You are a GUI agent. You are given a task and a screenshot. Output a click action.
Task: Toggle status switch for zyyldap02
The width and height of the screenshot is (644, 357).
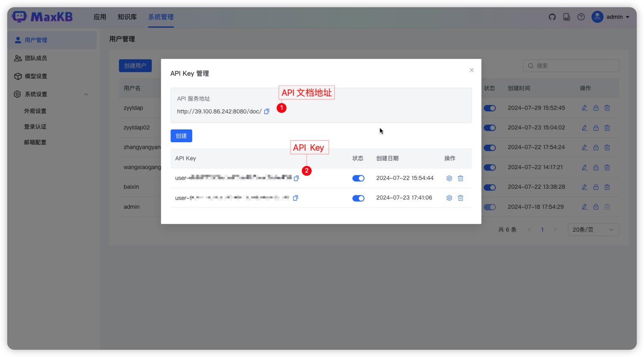490,128
